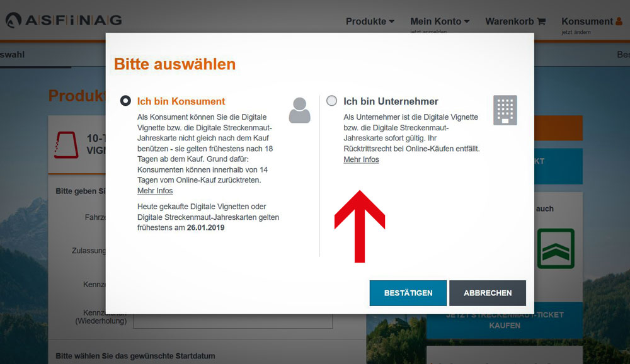Select the 'Ich bin Unternehmer' radio button
This screenshot has width=630, height=364.
pyautogui.click(x=331, y=101)
